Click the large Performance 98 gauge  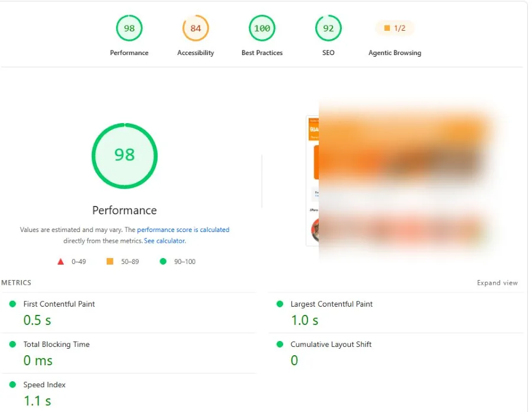[x=124, y=156]
